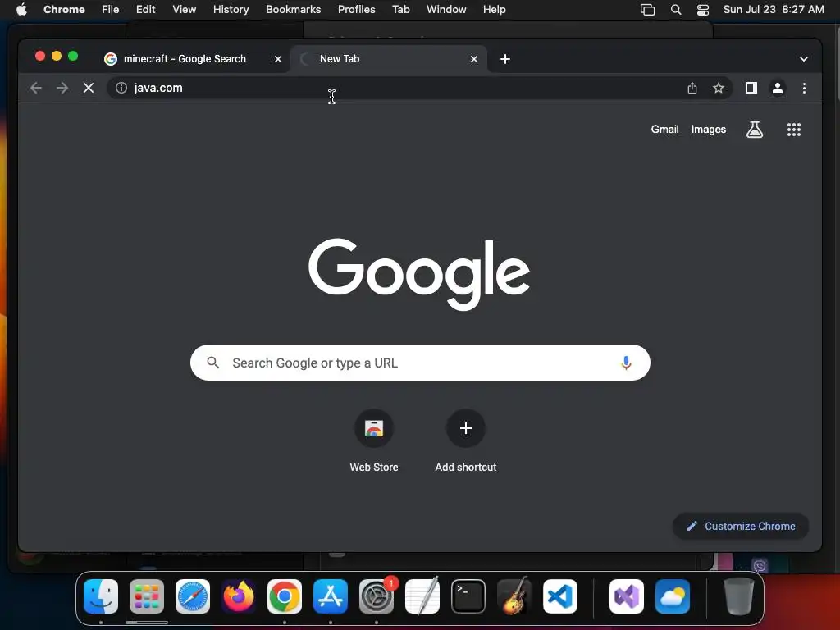Click the Chrome icon in the Dock
The image size is (840, 630).
tap(285, 596)
